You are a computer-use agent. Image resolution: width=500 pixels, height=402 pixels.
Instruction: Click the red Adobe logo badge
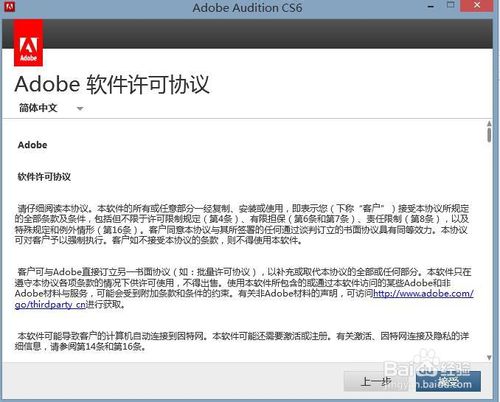tap(28, 43)
